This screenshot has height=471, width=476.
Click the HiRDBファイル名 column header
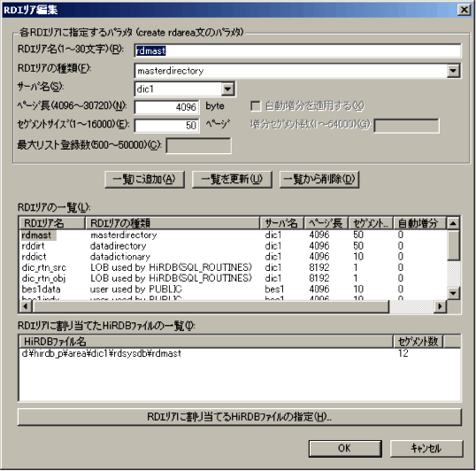[206, 342]
